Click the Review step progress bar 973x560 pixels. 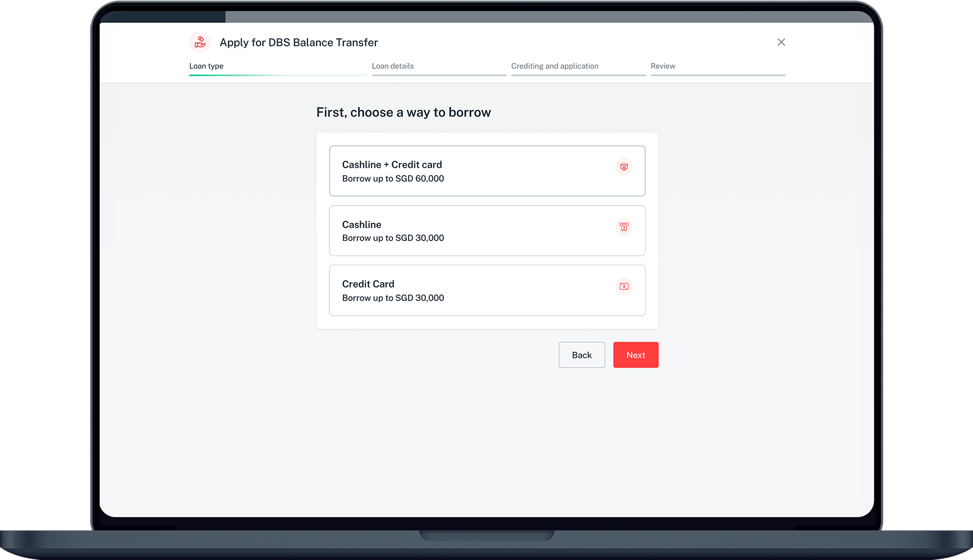click(717, 75)
